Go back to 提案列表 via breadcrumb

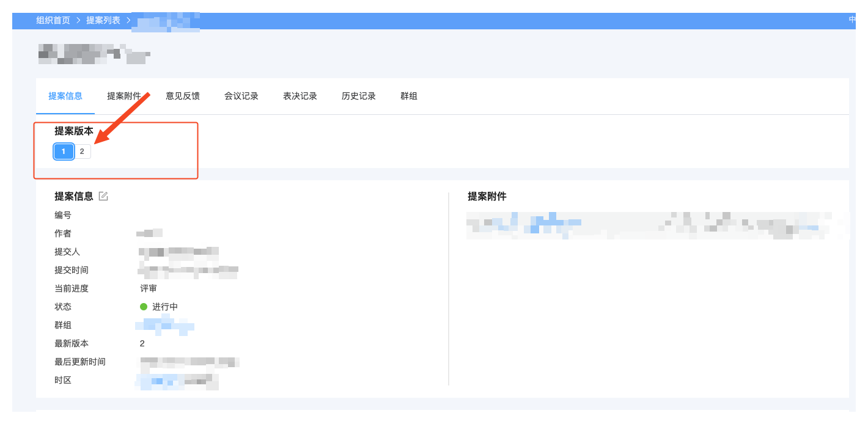(x=103, y=20)
